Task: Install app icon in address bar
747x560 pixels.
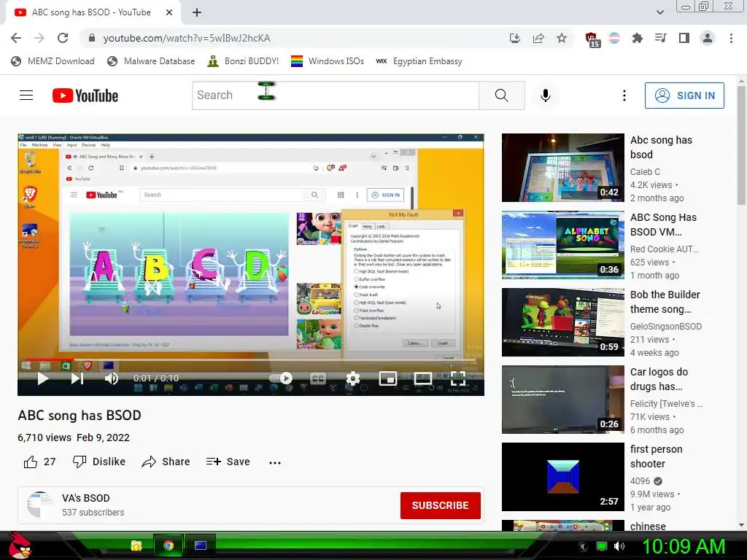Action: coord(514,38)
